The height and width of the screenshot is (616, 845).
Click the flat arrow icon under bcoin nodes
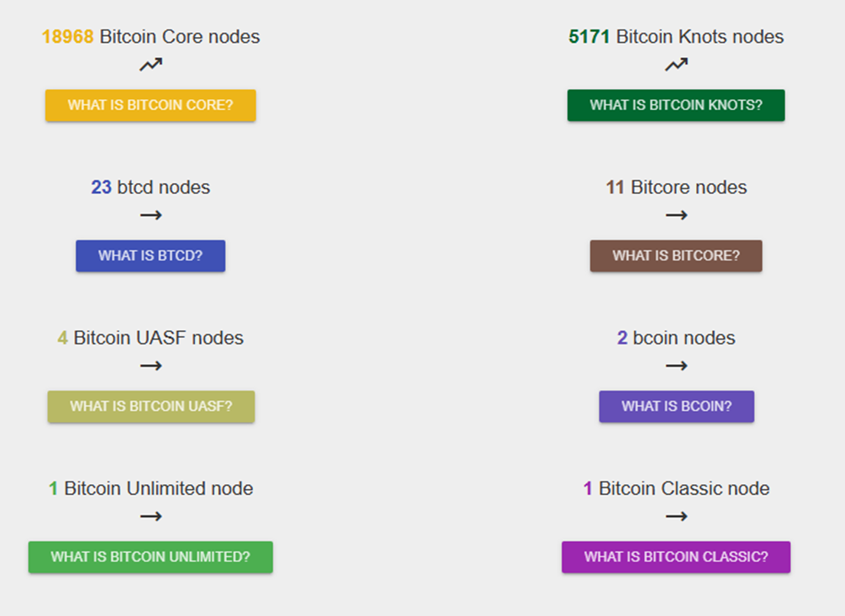pos(676,366)
